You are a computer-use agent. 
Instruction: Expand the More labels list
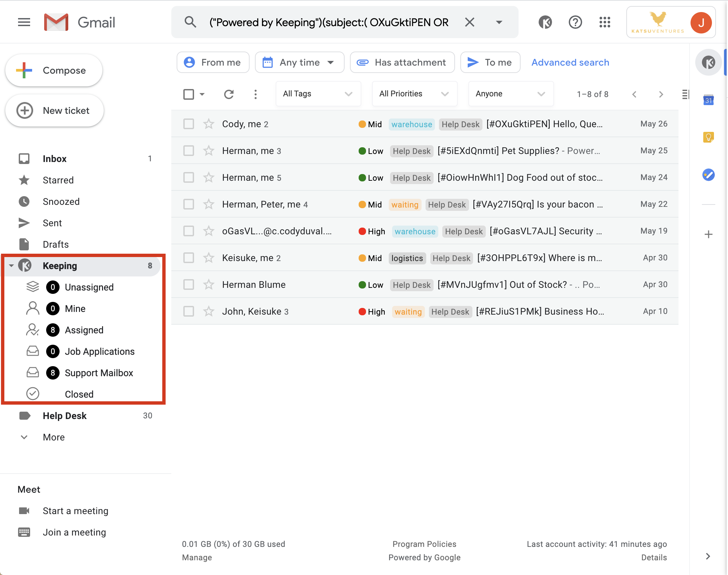[x=54, y=437]
